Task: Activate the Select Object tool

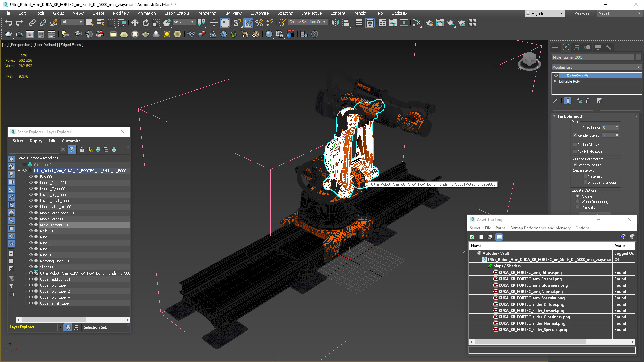Action: click(x=90, y=23)
